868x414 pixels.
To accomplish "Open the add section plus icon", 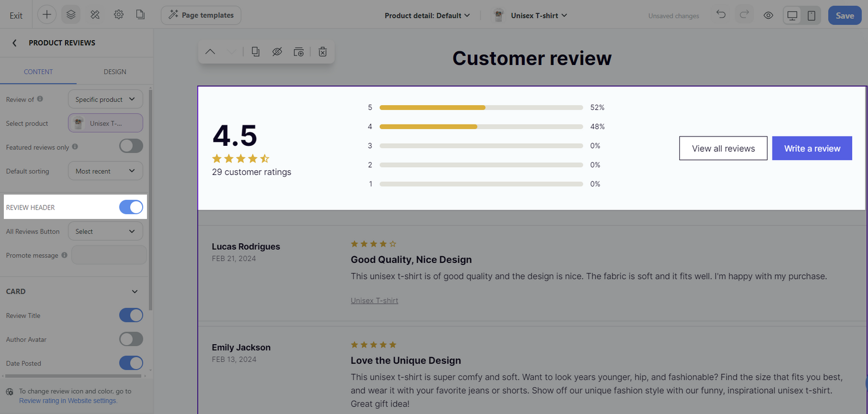I will click(47, 15).
